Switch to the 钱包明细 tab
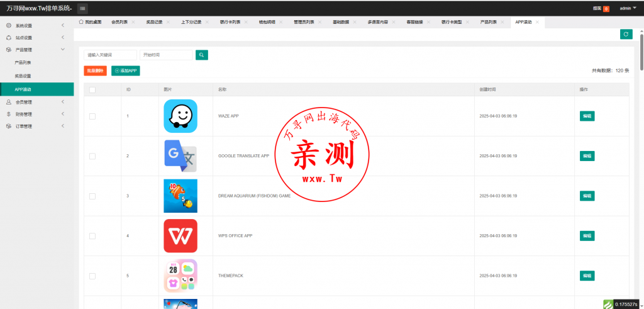Image resolution: width=644 pixels, height=309 pixels. [267, 22]
